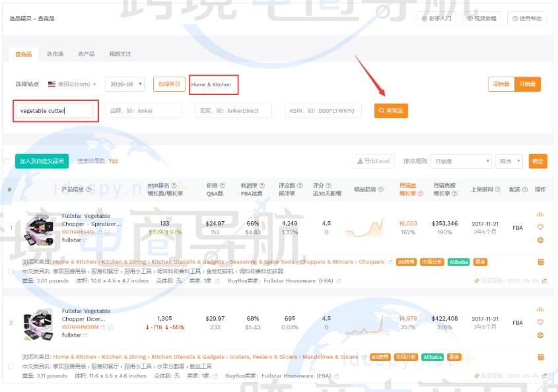This screenshot has height=392, width=558.
Task: Open the 美国站(com) site dropdown
Action: point(73,84)
